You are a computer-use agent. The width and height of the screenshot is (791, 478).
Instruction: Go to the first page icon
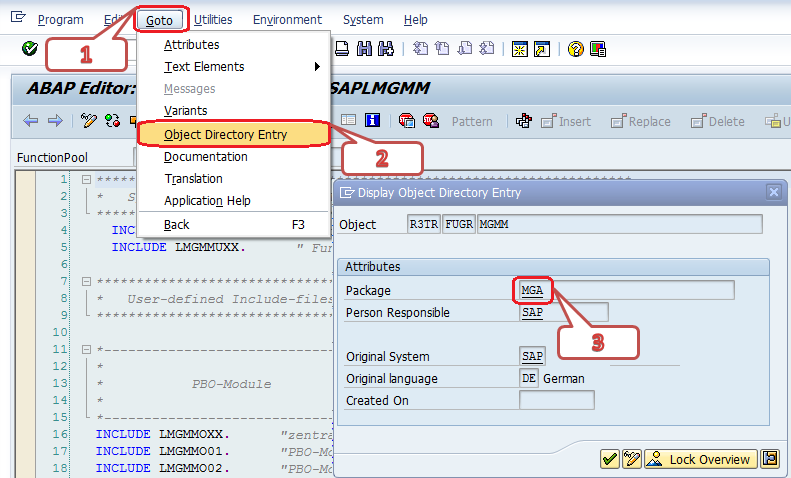click(420, 49)
